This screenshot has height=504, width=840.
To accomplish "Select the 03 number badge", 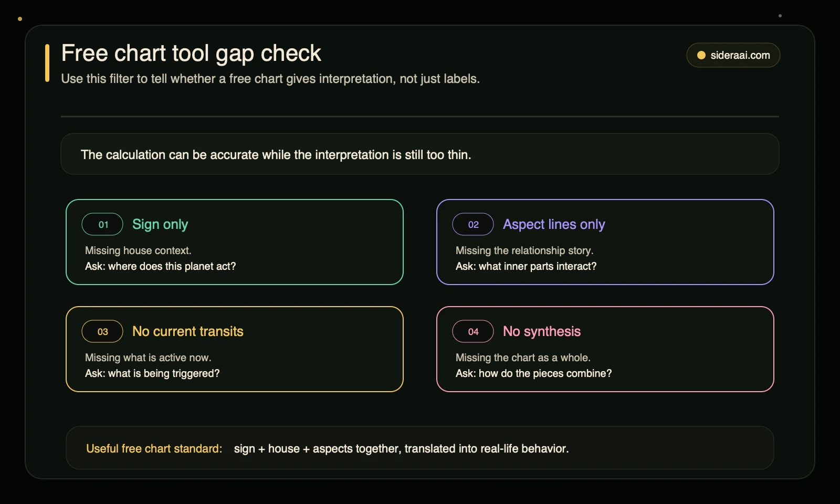I will (102, 332).
